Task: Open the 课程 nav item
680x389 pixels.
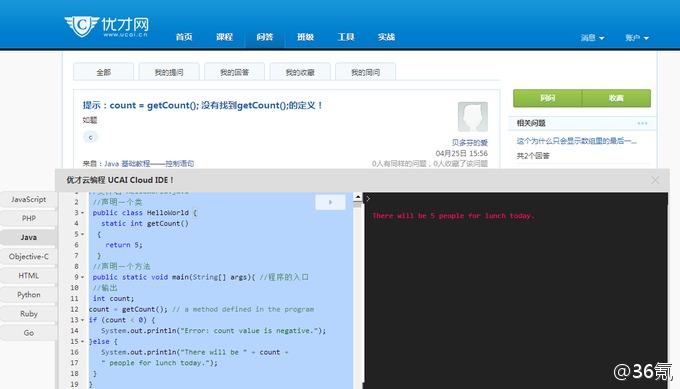Action: [x=225, y=37]
